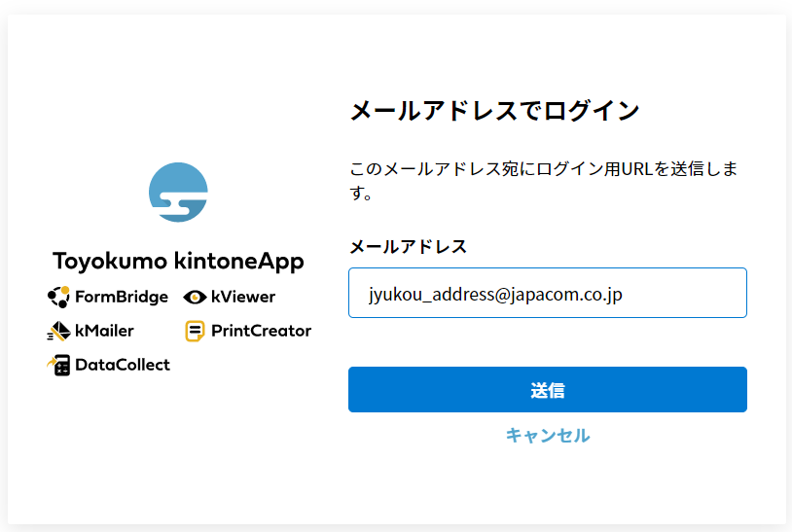Click empty area below DataCollect entry
This screenshot has width=792, height=532.
[x=178, y=429]
